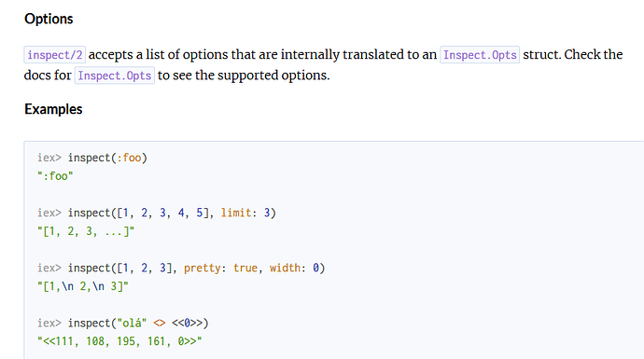Screen dimensions: 644x359
Task: Click the "[1, 2, 3, ...]" output string
Action: coord(86,231)
